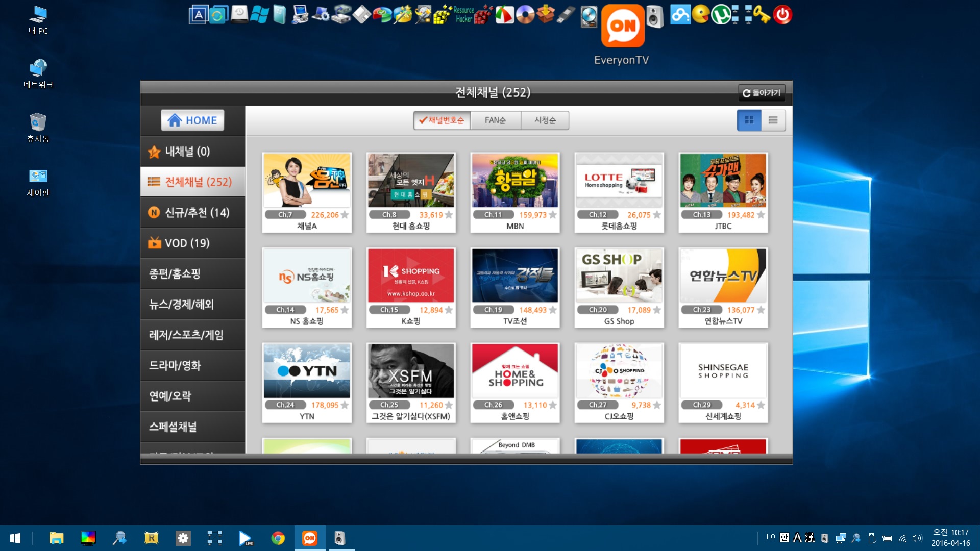Click the Acronis 'A' dock icon
The image size is (980, 551).
(x=198, y=15)
